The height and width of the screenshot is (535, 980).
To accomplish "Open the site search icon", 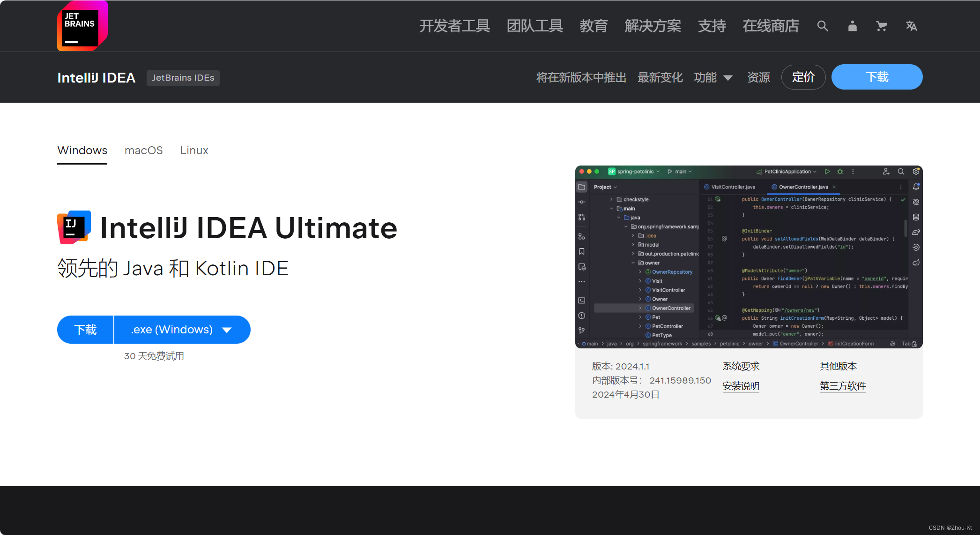I will click(x=823, y=26).
